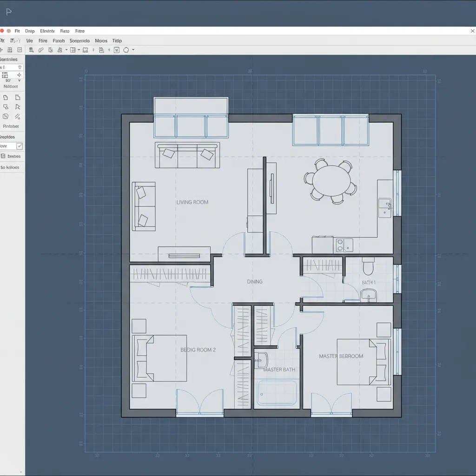Image resolution: width=476 pixels, height=476 pixels.
Task: Select the "Ftire" tab
Action: point(43,41)
